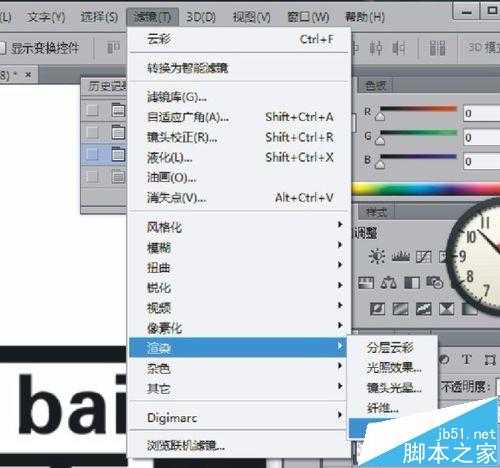Choose 分层云彩 in the render submenu

(x=392, y=348)
